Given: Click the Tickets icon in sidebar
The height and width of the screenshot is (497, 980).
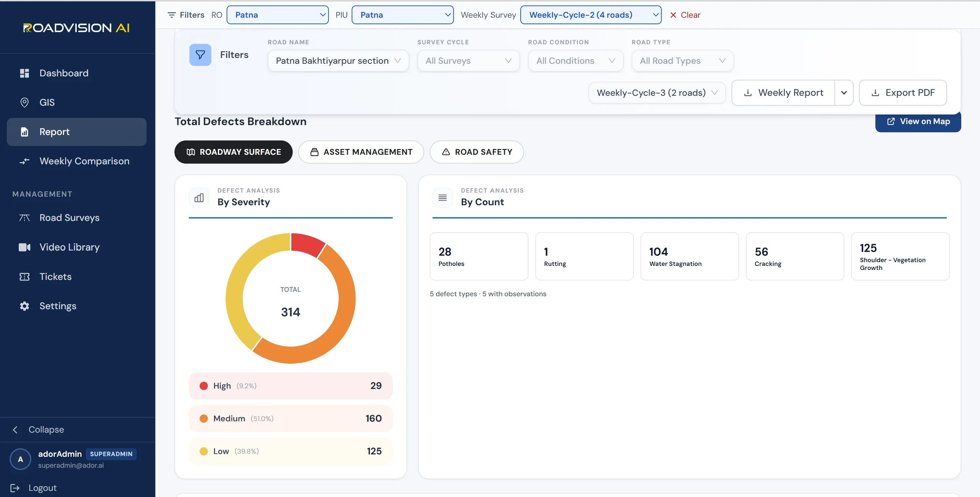Looking at the screenshot, I should pos(24,277).
